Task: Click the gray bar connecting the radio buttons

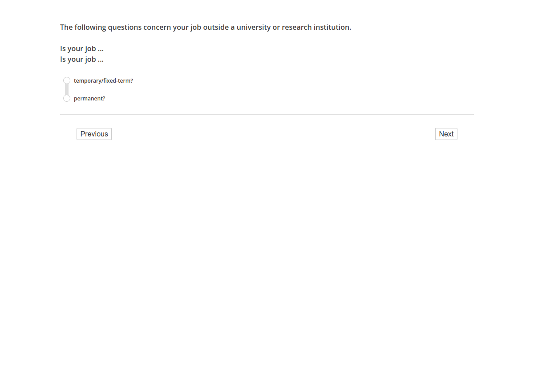Action: [67, 89]
